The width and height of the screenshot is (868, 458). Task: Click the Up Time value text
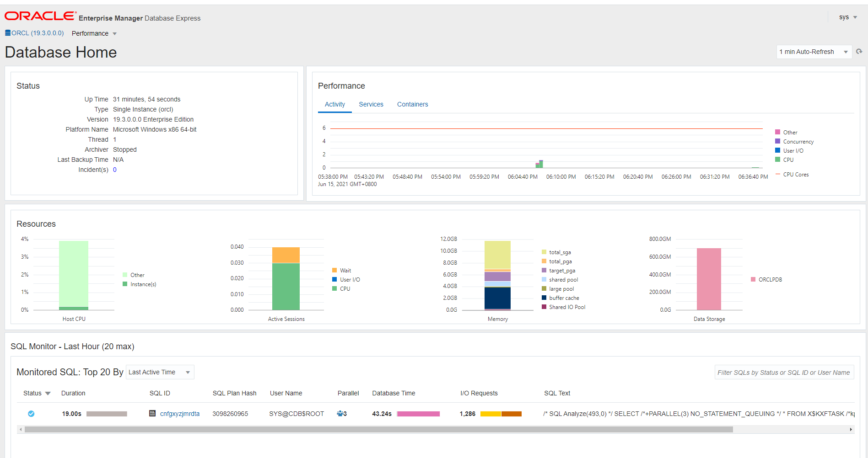pyautogui.click(x=147, y=99)
